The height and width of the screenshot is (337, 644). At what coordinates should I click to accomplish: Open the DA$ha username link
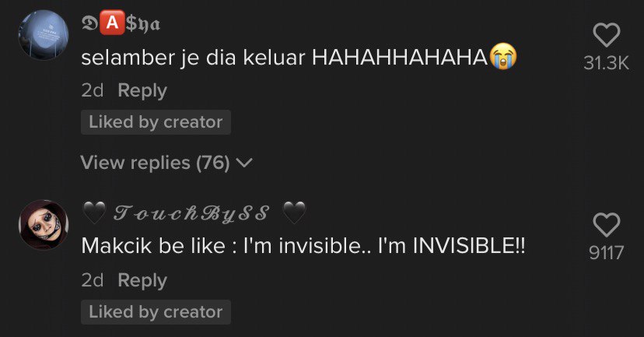click(x=121, y=23)
